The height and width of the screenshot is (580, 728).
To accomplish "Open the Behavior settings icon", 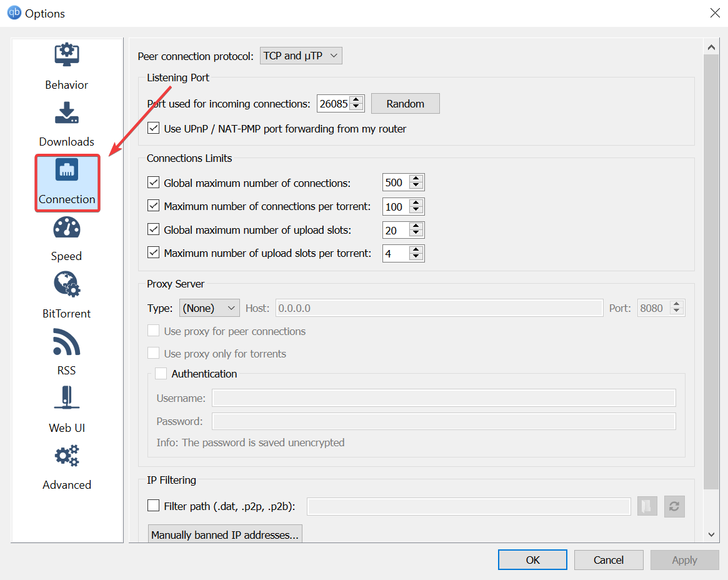I will click(x=66, y=54).
